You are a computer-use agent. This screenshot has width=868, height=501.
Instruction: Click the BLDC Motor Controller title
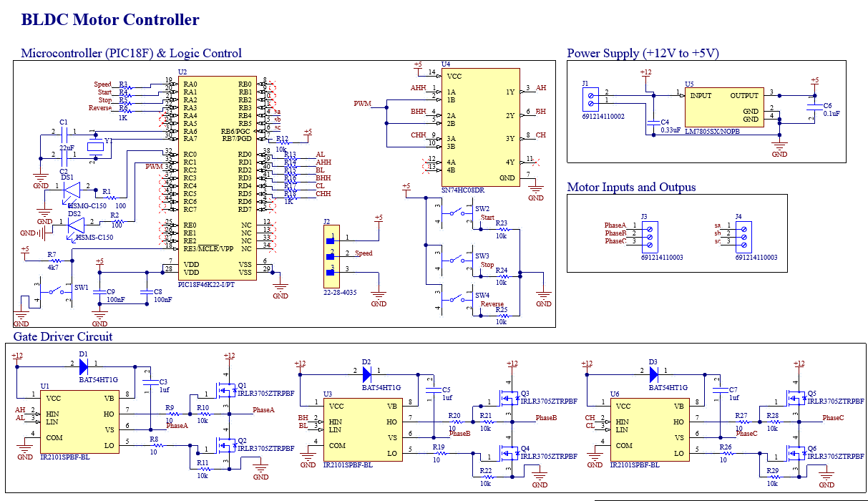coord(109,19)
